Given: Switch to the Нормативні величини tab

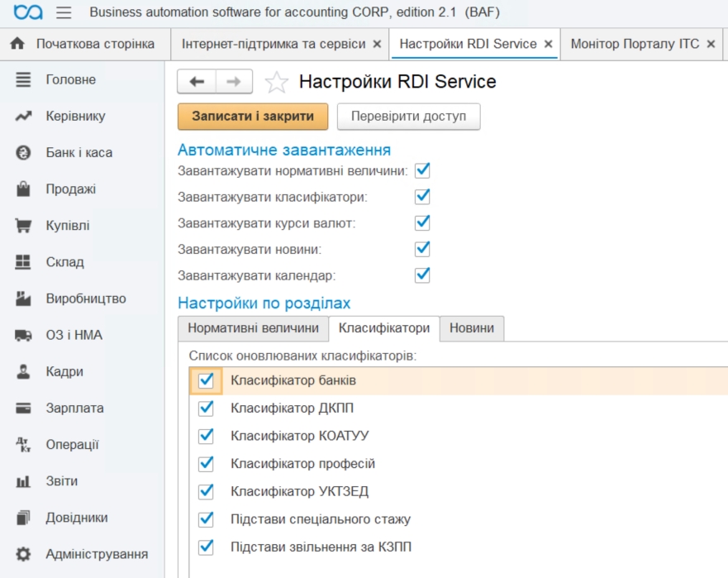Looking at the screenshot, I should (253, 328).
